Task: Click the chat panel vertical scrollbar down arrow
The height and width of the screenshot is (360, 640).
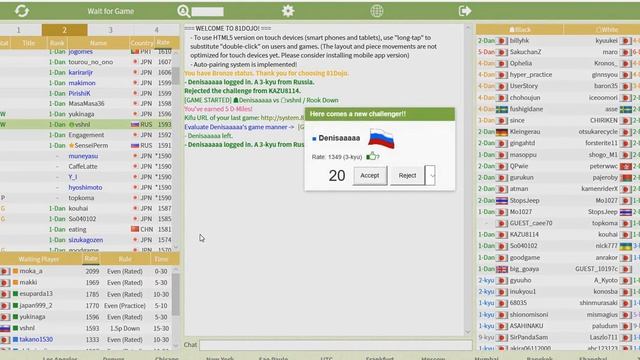Action: coord(468,332)
